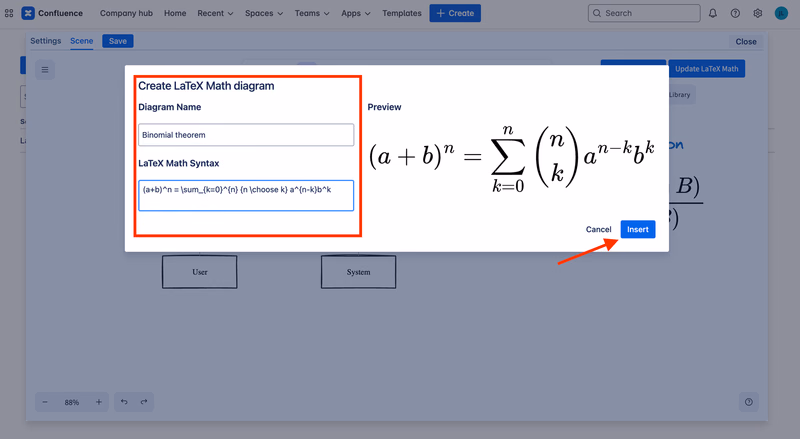Click the Create LaTeX Math diagram heading
The image size is (800, 439).
tap(206, 86)
